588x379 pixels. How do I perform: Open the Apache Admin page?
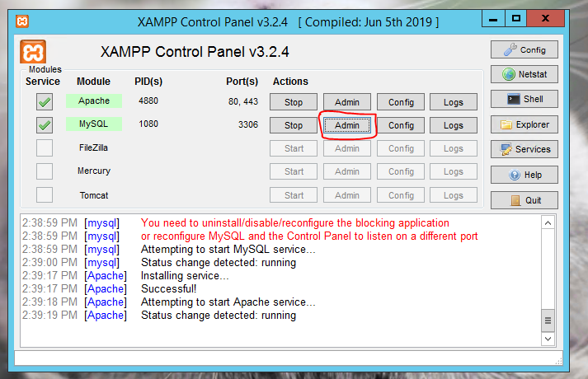[347, 102]
